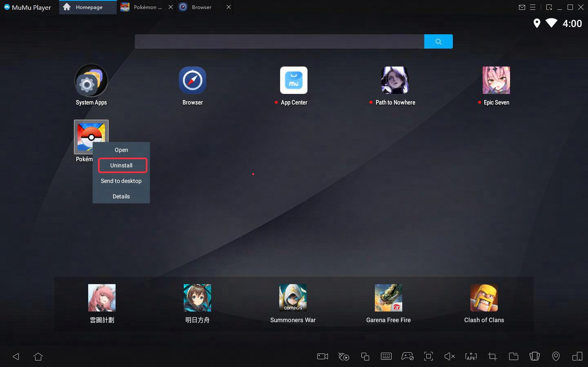
Task: Click the Wi-Fi status icon
Action: point(551,23)
